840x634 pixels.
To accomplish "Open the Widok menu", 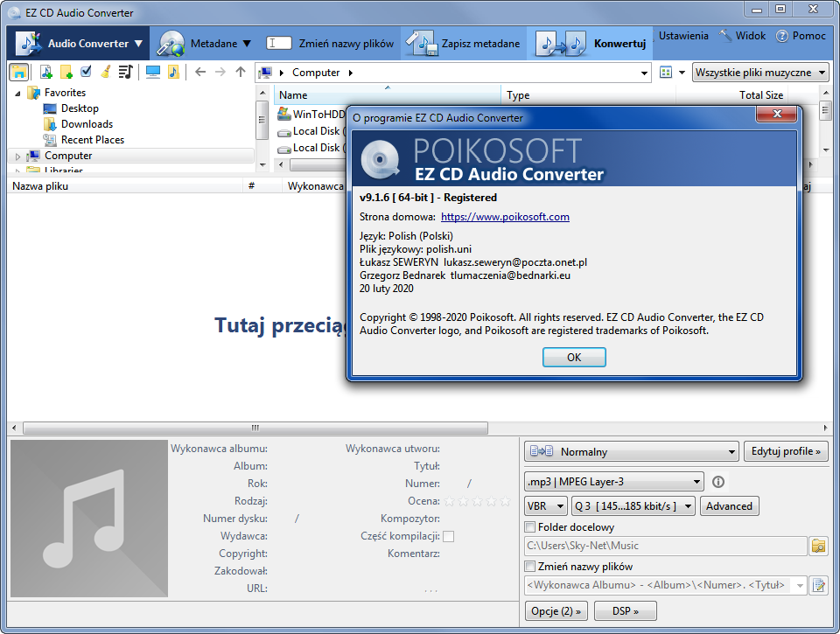I will [x=750, y=36].
